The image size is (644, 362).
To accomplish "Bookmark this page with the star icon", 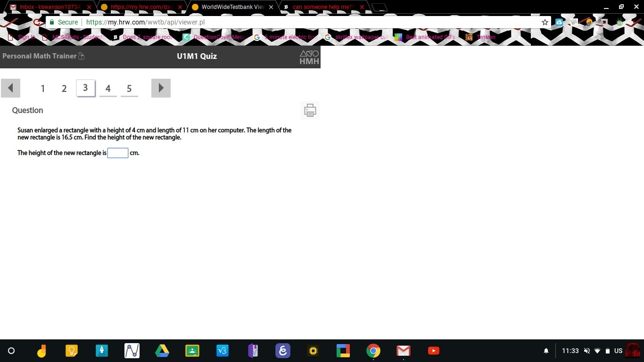I will (545, 22).
